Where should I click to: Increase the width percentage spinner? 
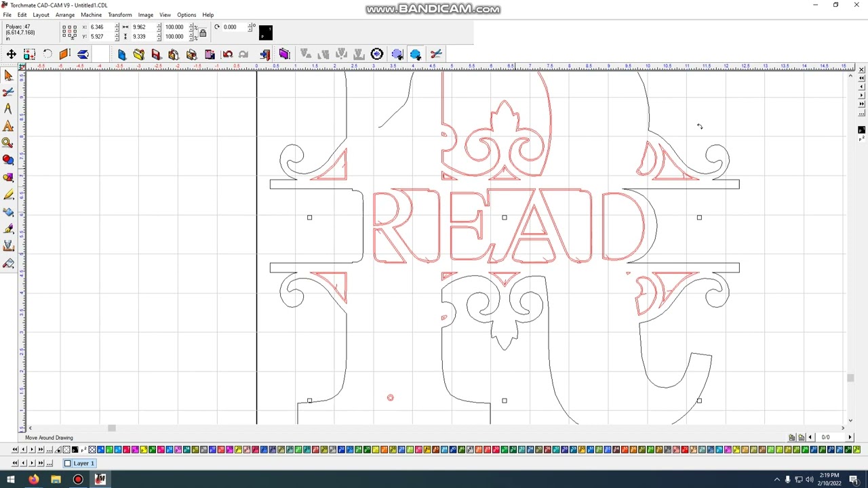pyautogui.click(x=192, y=25)
